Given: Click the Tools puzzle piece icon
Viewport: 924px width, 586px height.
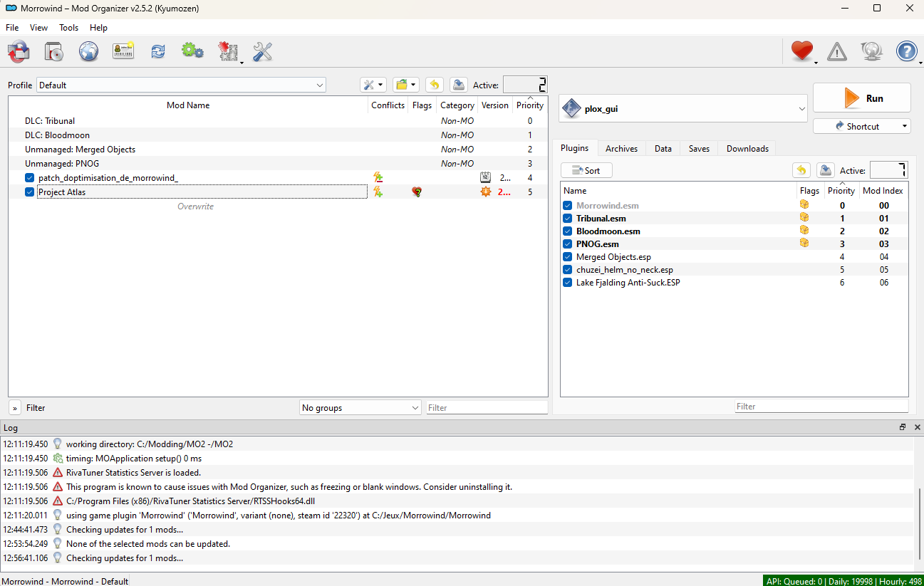Looking at the screenshot, I should (x=228, y=51).
